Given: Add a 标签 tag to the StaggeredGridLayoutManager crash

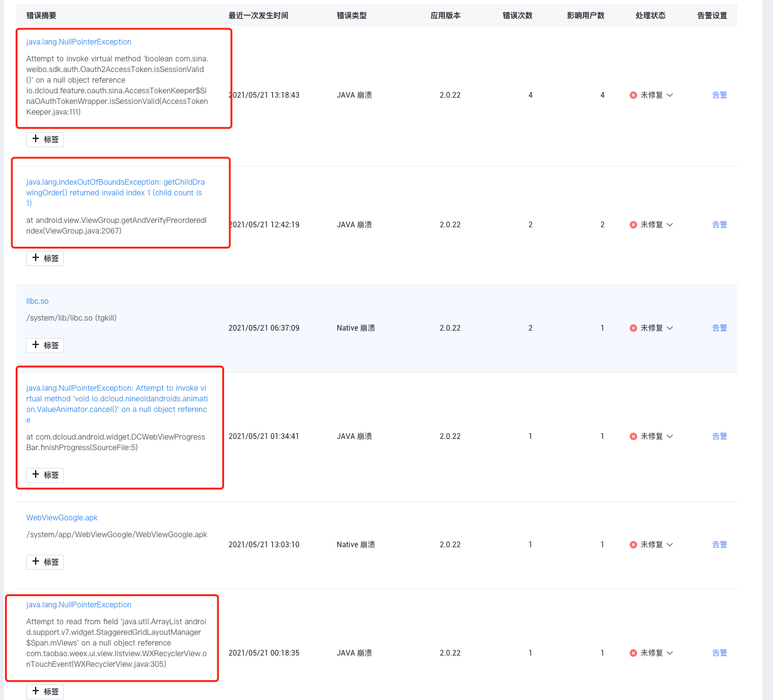Looking at the screenshot, I should pos(45,691).
